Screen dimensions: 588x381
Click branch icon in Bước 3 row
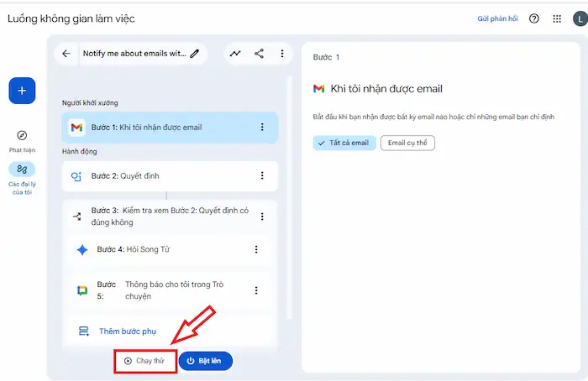click(x=77, y=217)
